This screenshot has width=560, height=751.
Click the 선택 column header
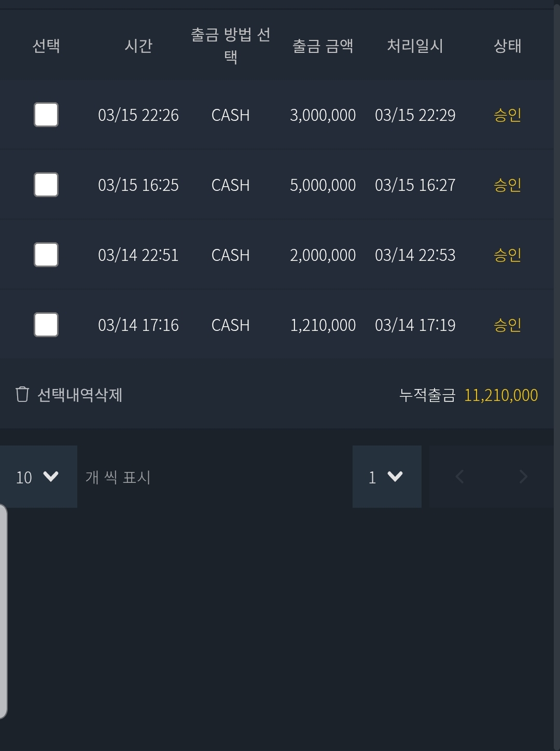46,46
